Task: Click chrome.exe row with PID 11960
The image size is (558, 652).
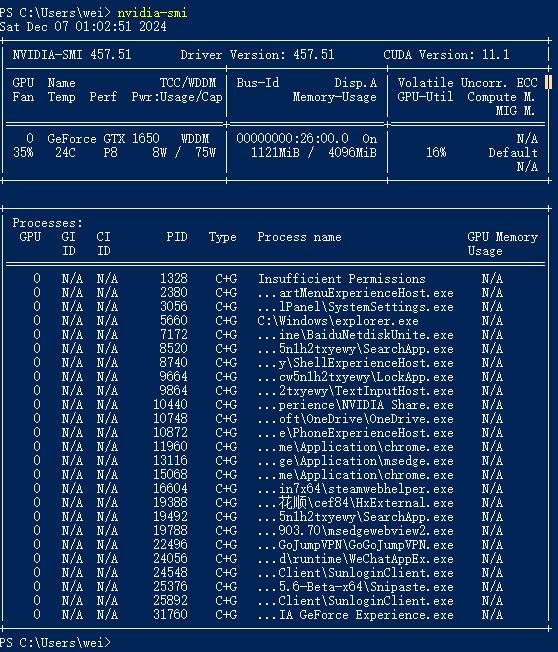Action: click(275, 447)
